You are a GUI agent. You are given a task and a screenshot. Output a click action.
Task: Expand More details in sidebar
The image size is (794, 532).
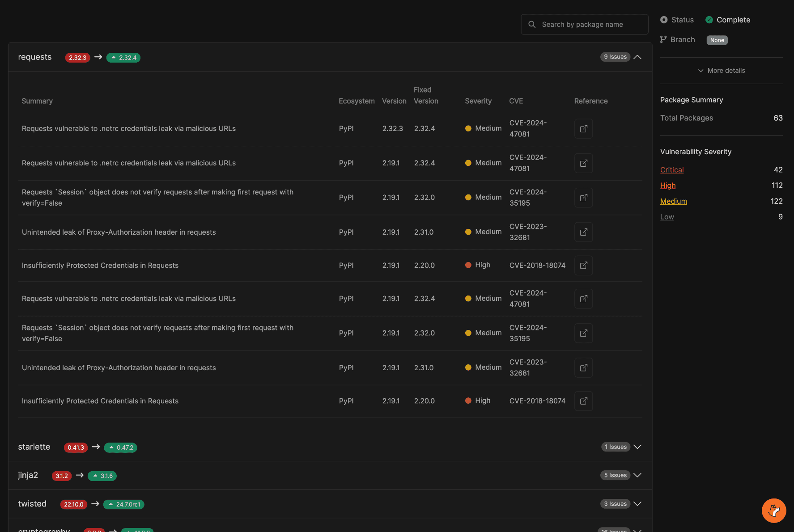coord(722,71)
